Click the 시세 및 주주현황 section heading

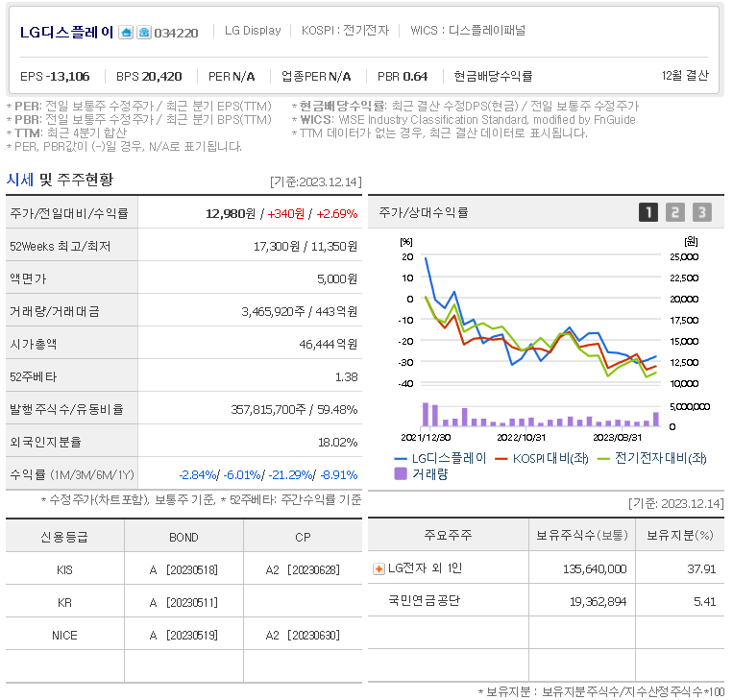pos(60,180)
